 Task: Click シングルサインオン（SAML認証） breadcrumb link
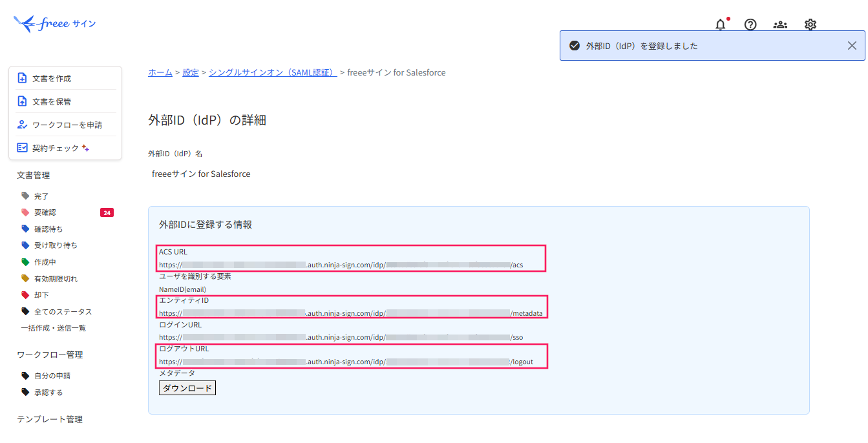pyautogui.click(x=273, y=72)
